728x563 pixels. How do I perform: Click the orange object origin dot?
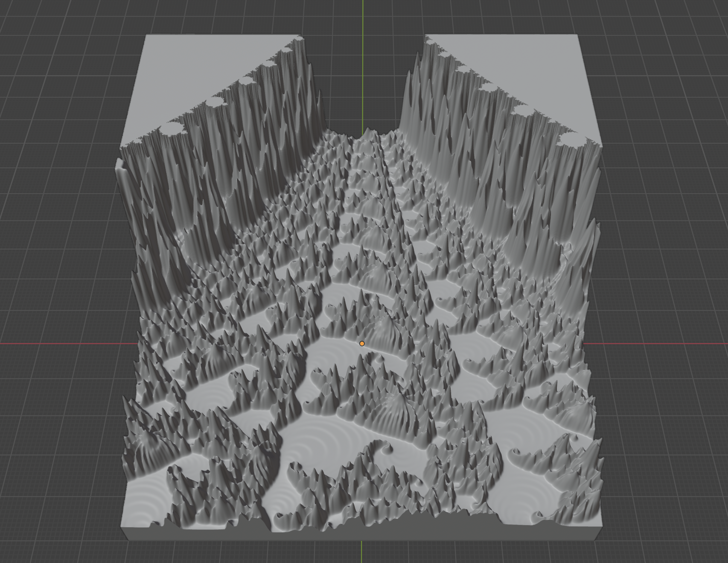[362, 343]
